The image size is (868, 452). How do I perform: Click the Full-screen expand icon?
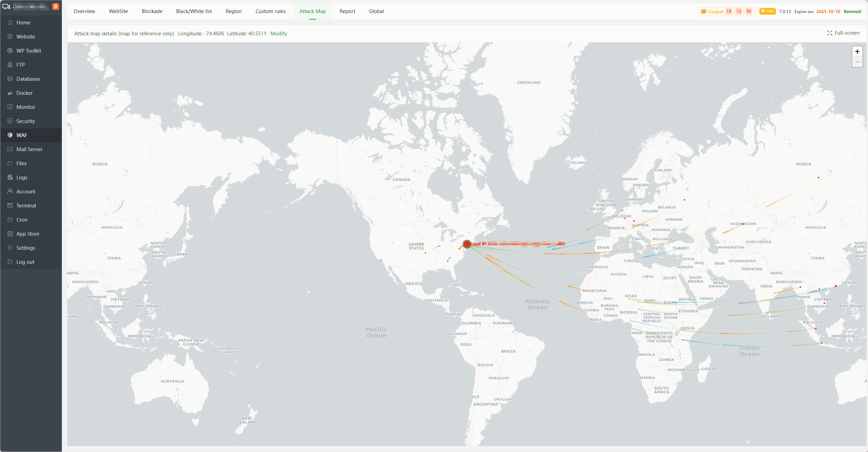coord(830,33)
